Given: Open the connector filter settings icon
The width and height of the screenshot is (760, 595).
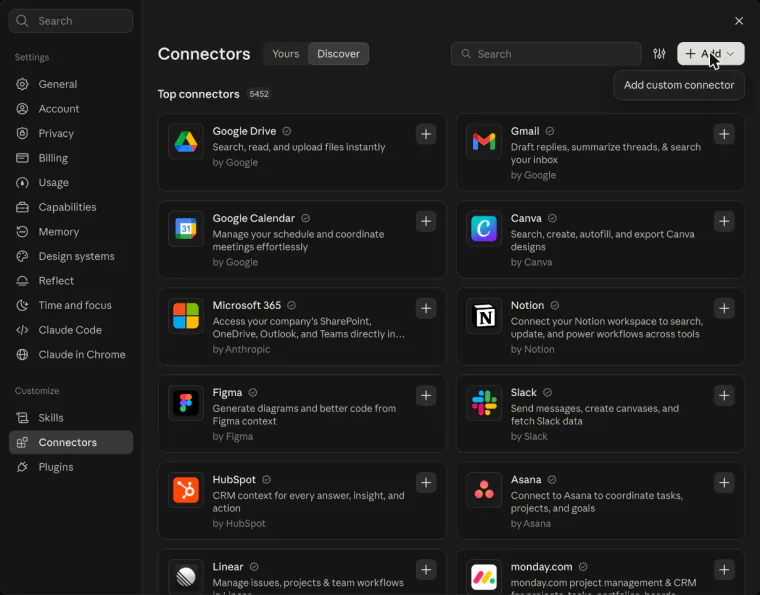Looking at the screenshot, I should coord(659,54).
